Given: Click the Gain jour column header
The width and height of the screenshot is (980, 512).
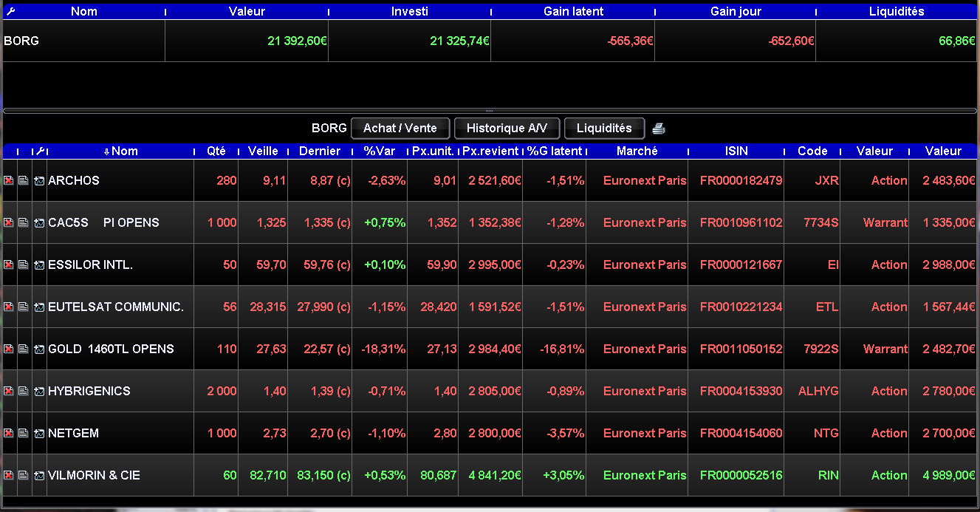Looking at the screenshot, I should tap(736, 11).
